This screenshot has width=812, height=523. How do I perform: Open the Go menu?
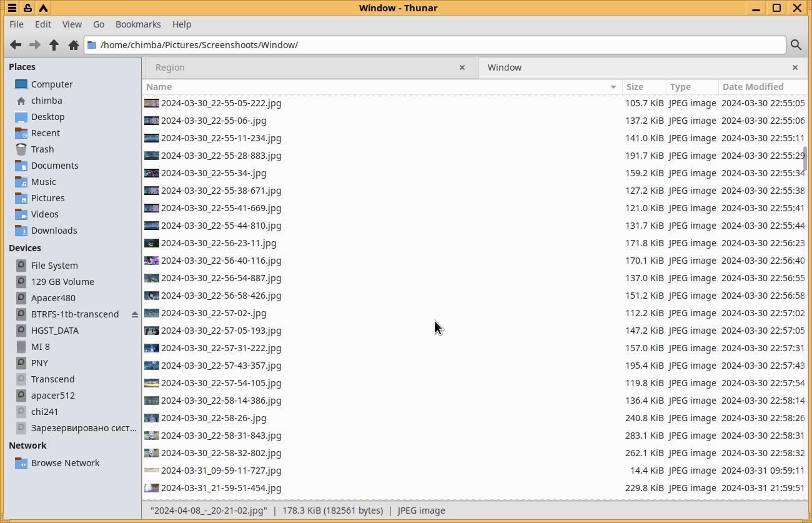[99, 24]
